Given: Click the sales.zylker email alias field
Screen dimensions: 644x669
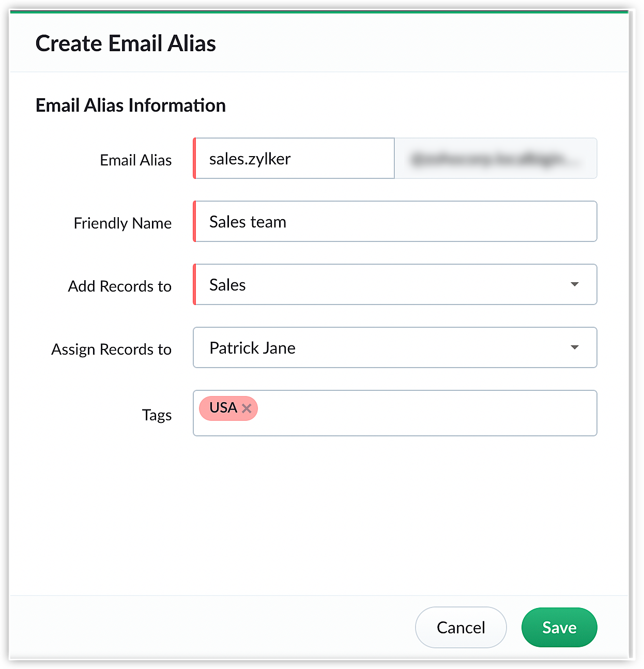Looking at the screenshot, I should (294, 158).
